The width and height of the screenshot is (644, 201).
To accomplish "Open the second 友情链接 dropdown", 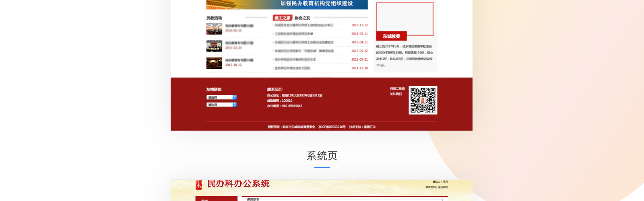I will coord(221,105).
